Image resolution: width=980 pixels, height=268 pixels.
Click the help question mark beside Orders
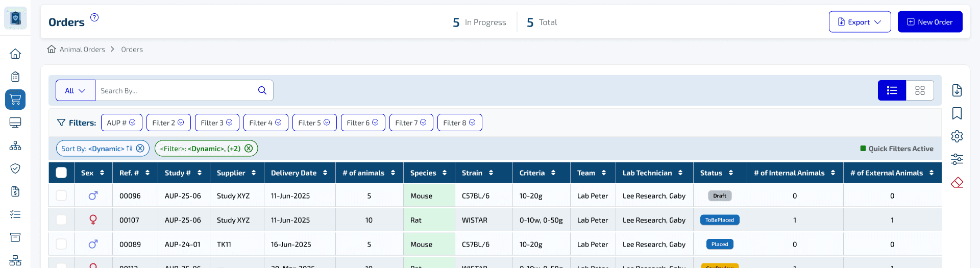coord(94,17)
